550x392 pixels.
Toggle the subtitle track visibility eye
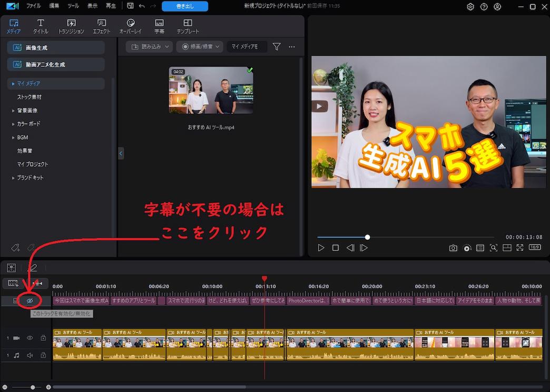click(x=30, y=301)
